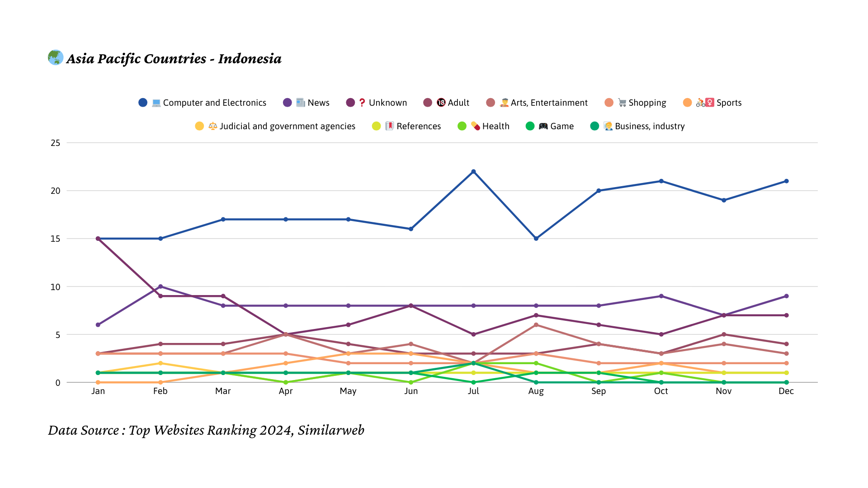Toggle the References series legend label
Viewport: 868px width, 488px height.
point(419,127)
